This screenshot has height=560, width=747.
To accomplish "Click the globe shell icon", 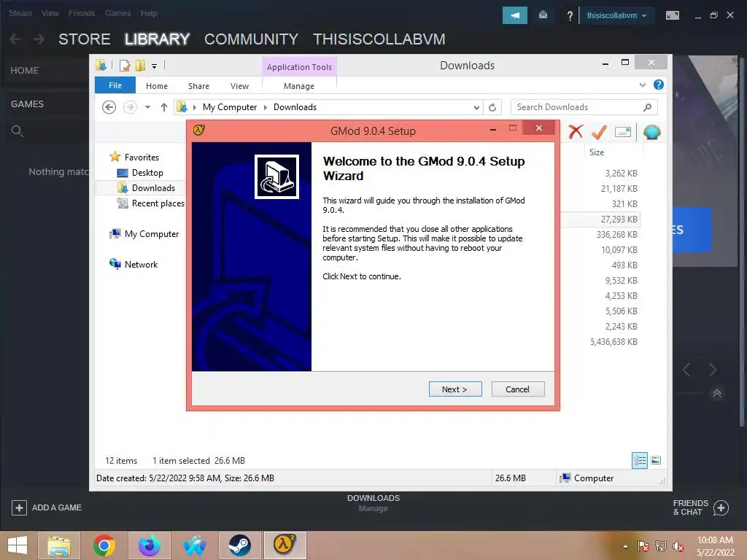I will (x=651, y=132).
